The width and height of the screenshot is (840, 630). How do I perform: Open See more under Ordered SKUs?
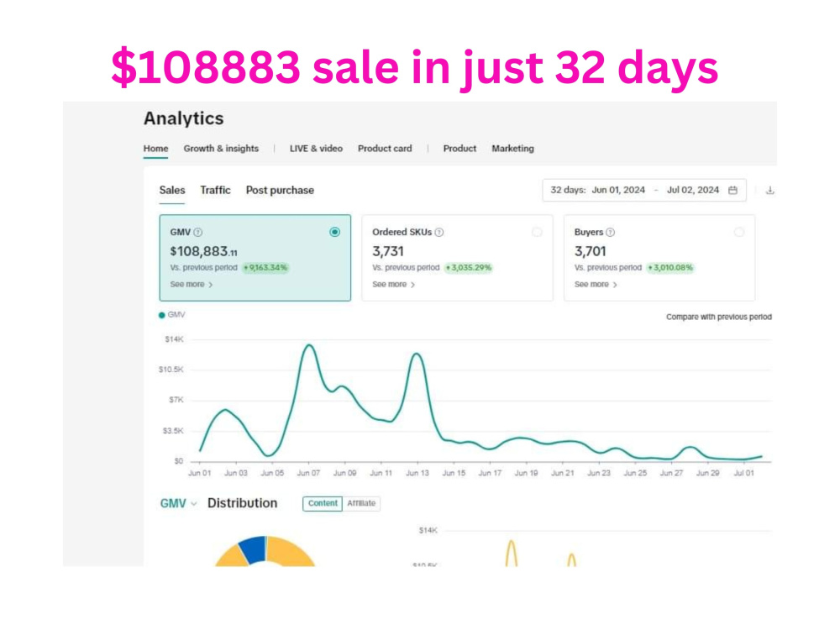tap(393, 285)
